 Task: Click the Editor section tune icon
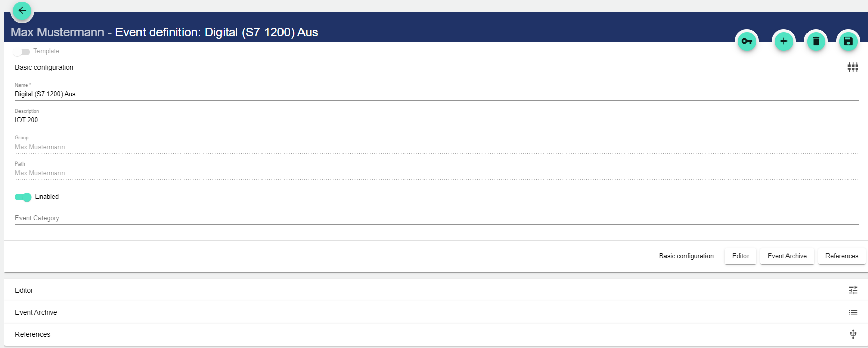coord(853,290)
